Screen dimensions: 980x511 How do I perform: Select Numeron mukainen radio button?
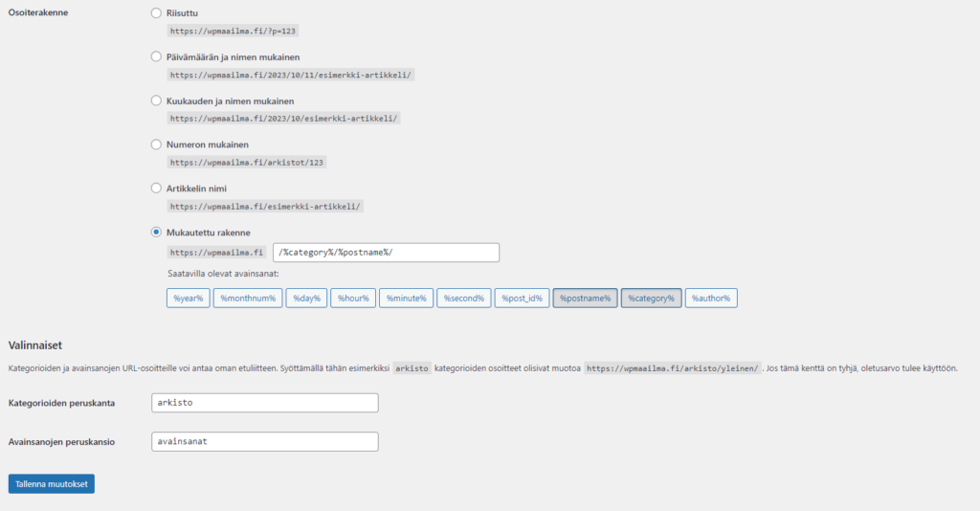pyautogui.click(x=156, y=144)
